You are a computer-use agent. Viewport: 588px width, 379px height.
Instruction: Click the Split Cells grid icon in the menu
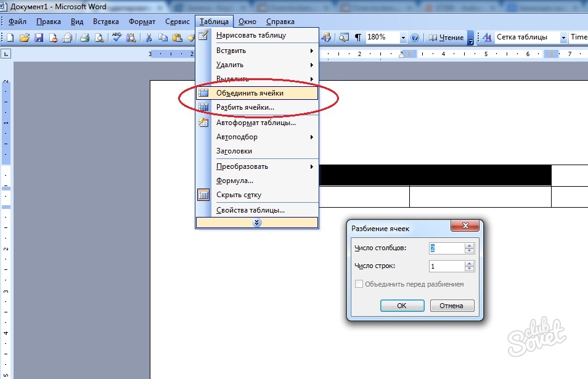[203, 107]
